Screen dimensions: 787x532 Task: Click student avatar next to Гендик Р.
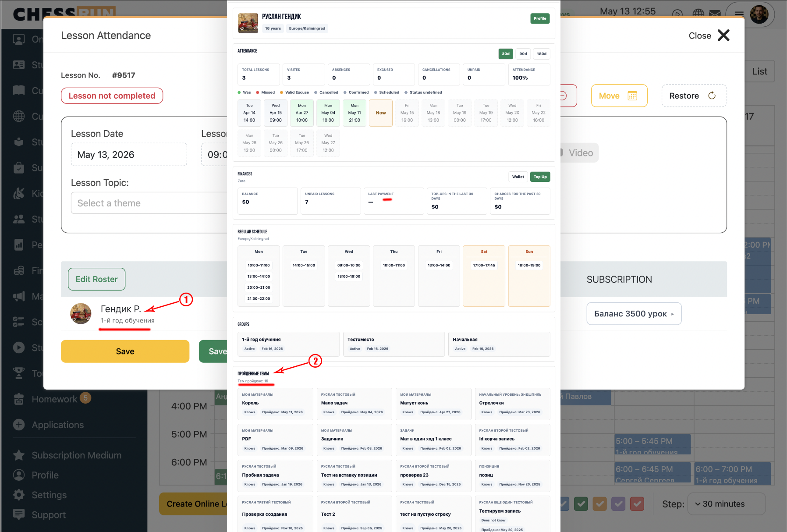[x=81, y=314]
